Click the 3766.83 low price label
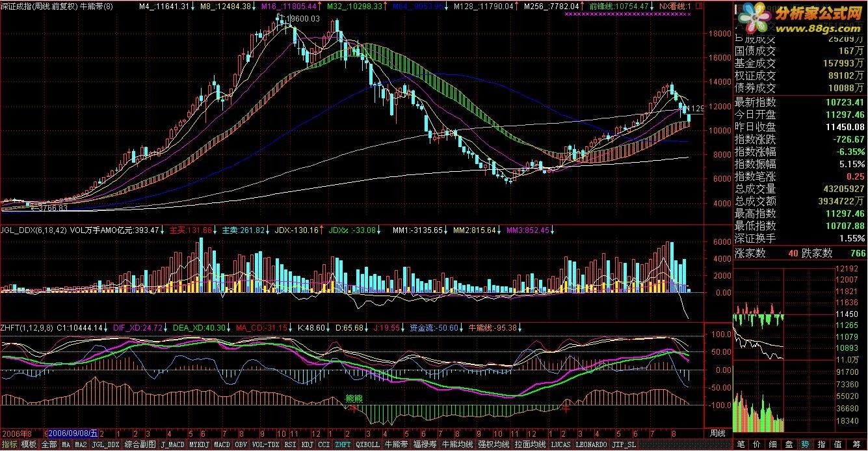The height and width of the screenshot is (451, 868). [x=51, y=208]
